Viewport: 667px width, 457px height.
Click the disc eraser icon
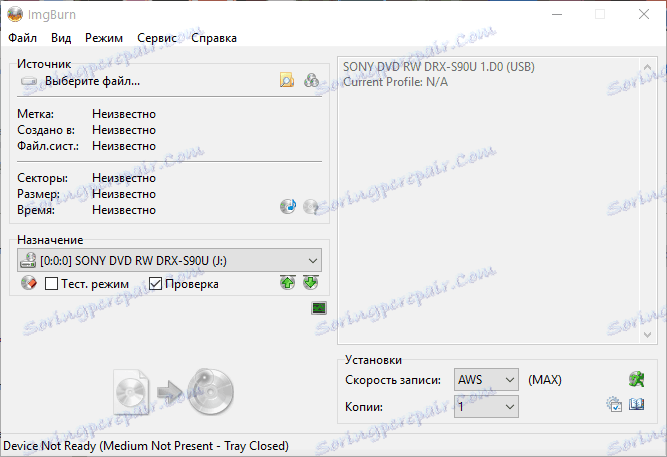pyautogui.click(x=29, y=283)
